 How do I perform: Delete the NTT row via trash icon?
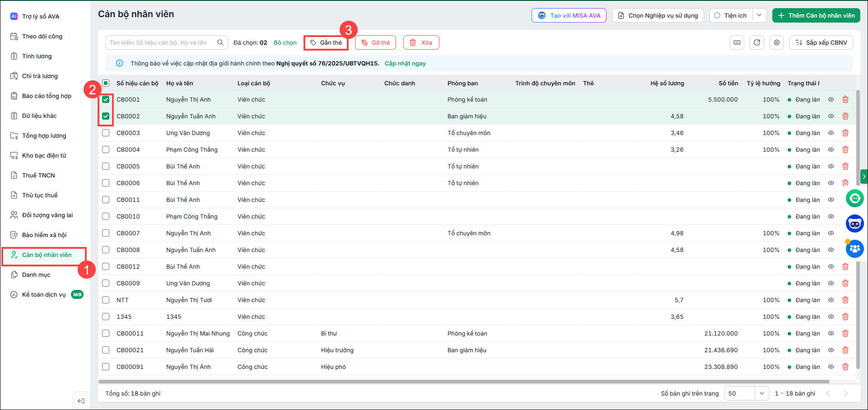tap(845, 300)
